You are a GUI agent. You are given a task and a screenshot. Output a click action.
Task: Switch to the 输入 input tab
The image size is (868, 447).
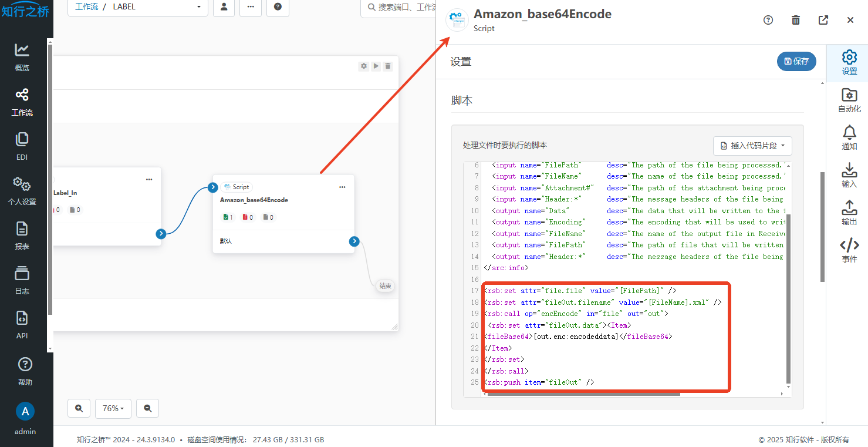coord(849,176)
